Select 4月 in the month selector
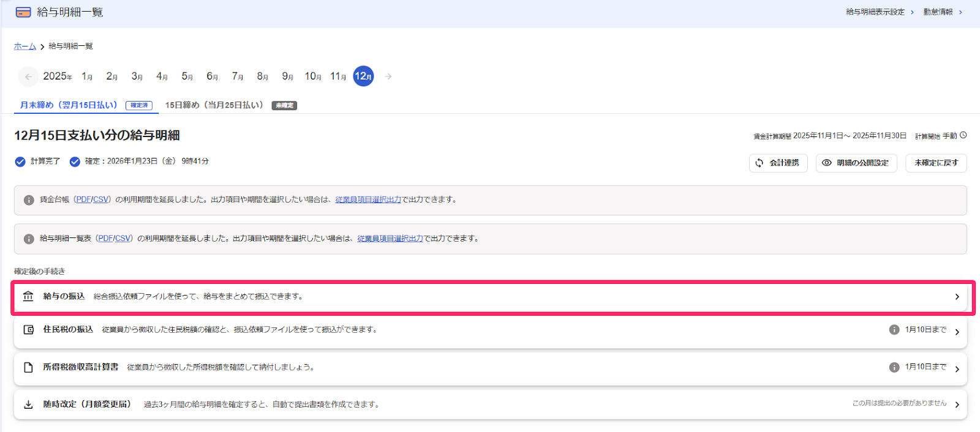The width and height of the screenshot is (980, 432). coord(162,76)
